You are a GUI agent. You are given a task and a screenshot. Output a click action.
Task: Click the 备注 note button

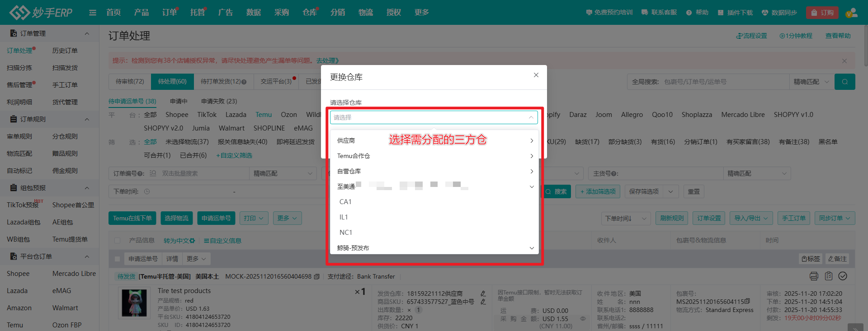click(837, 259)
